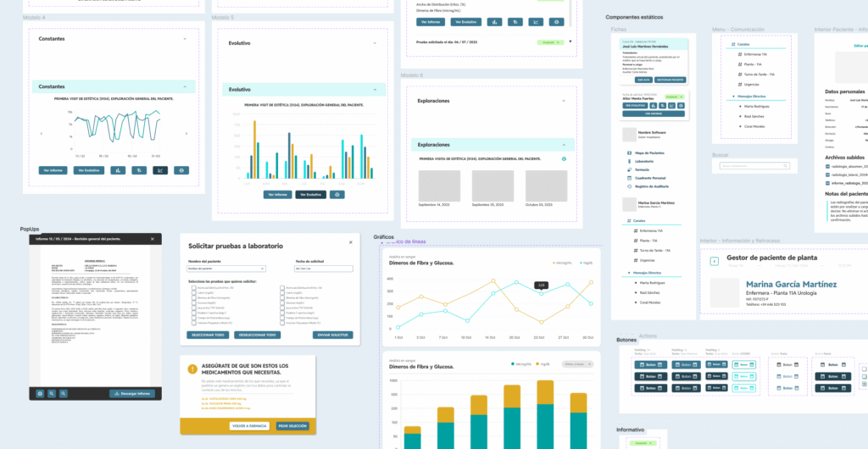Screen dimensions: 868x449
Task: Click line chart icon in Aitor Mento Fuertes card
Action: click(672, 105)
